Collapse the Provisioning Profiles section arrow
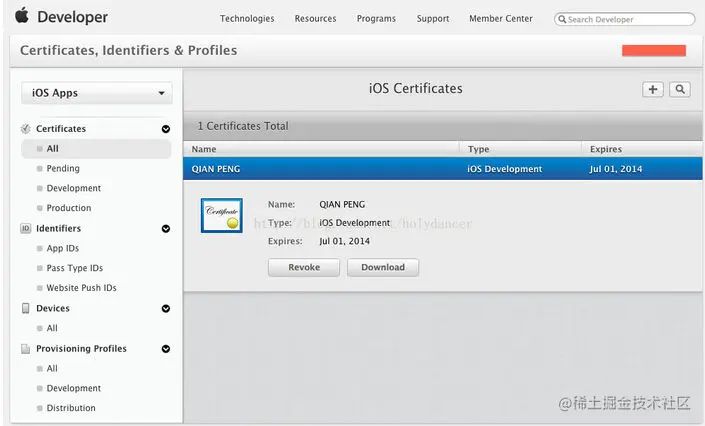The image size is (705, 426). 166,349
